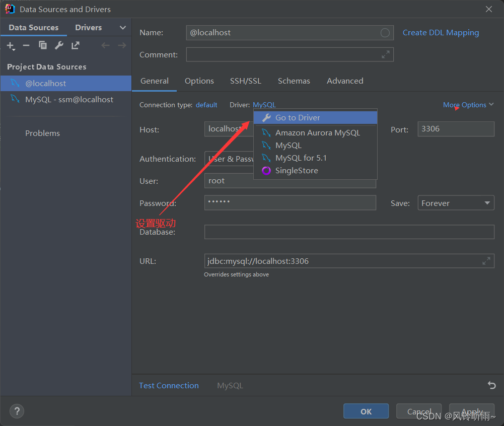Open the Options tab
The image size is (504, 426).
(x=199, y=81)
